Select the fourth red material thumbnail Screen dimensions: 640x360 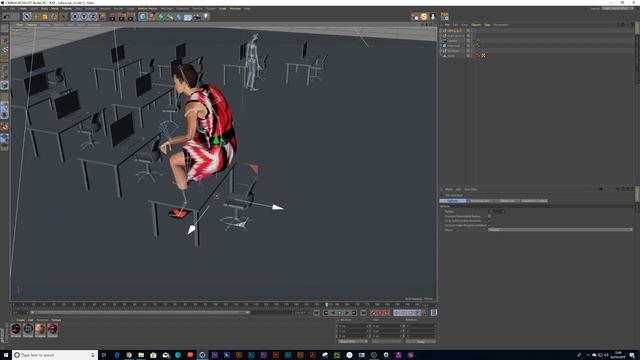52,329
